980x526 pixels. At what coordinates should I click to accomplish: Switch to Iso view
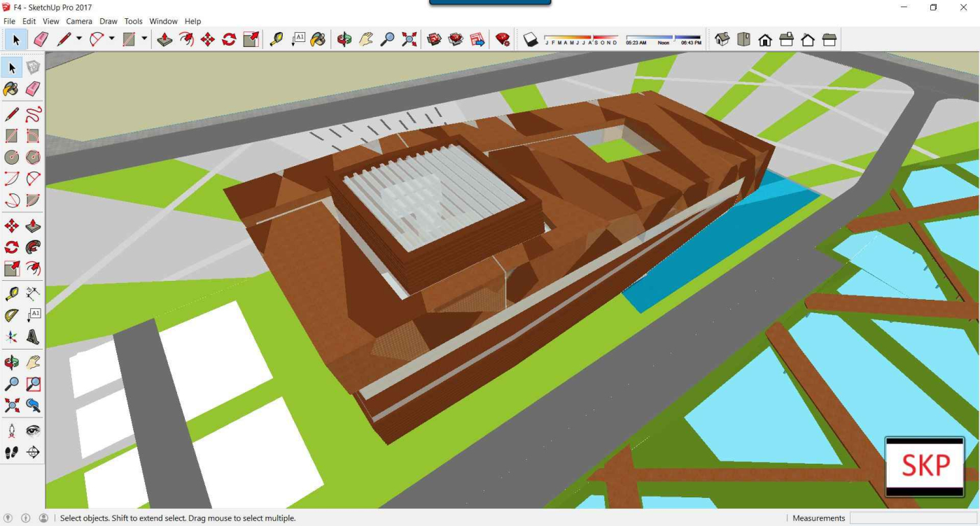point(722,40)
